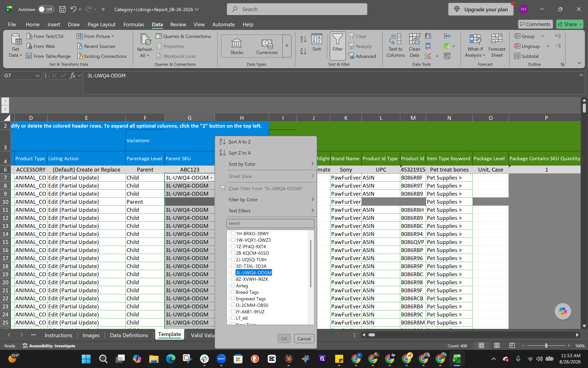Check the Engraved Tags filter box
This screenshot has height=368, width=588.
pos(233,298)
